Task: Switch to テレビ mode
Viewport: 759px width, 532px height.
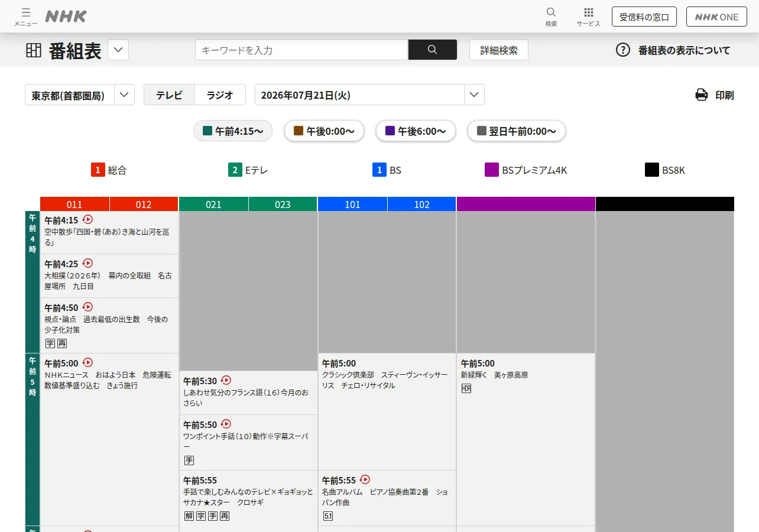Action: [169, 95]
